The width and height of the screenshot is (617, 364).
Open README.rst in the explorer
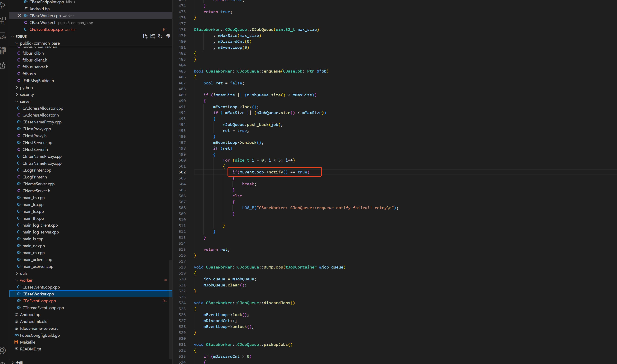tap(91, 349)
